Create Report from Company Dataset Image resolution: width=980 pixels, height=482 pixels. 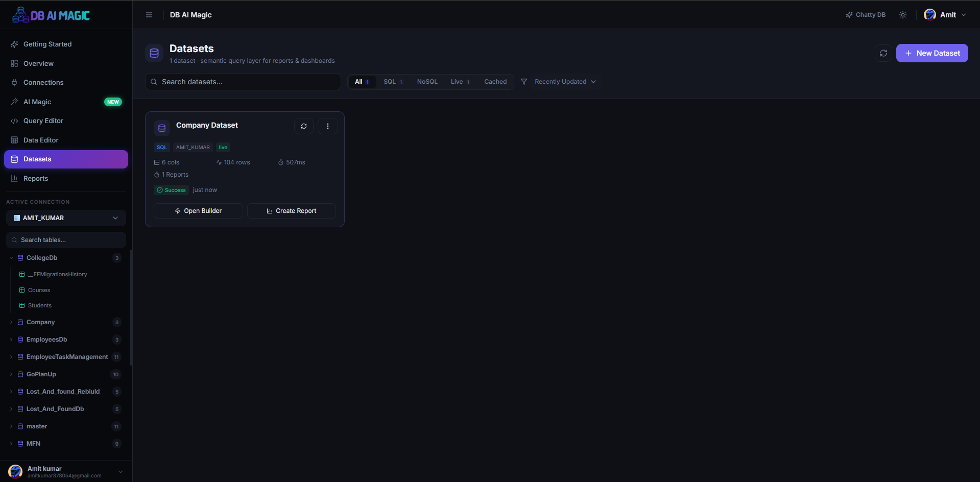292,211
